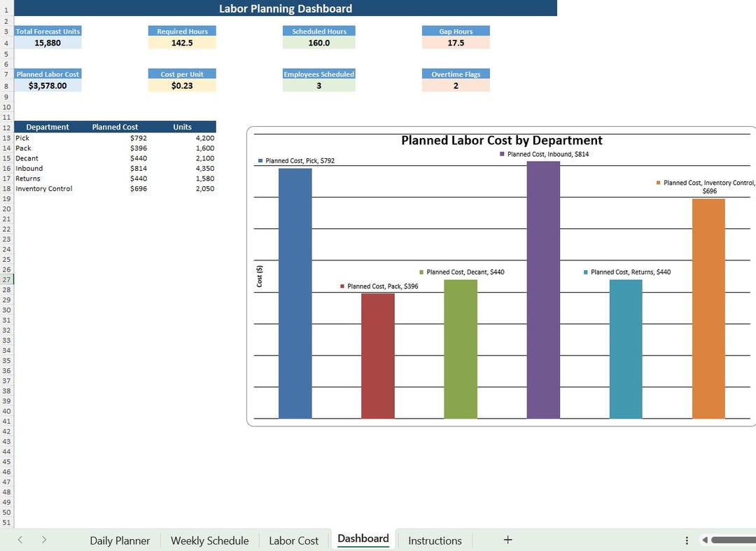Open the vertical dots sheet options
This screenshot has width=756, height=551.
click(x=687, y=540)
